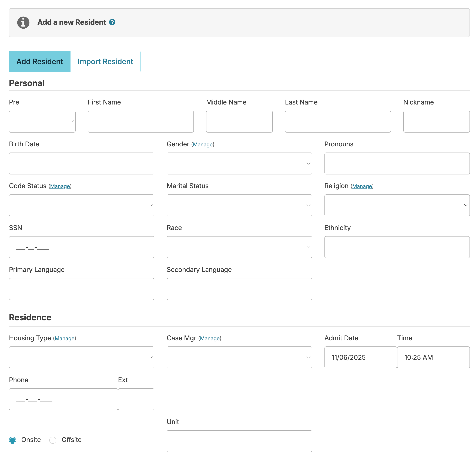
Task: Select the Onsite radio button
Action: [13, 440]
